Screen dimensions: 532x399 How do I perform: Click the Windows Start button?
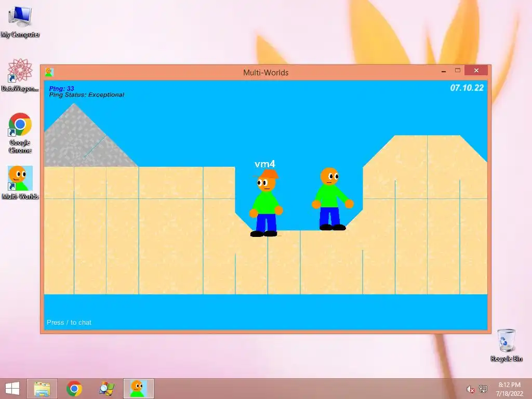tap(12, 389)
